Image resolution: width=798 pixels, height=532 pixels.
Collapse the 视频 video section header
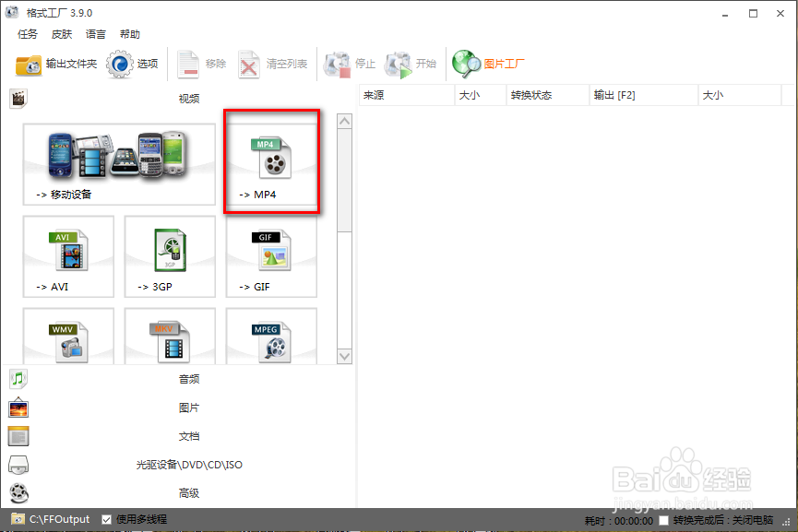pos(189,99)
